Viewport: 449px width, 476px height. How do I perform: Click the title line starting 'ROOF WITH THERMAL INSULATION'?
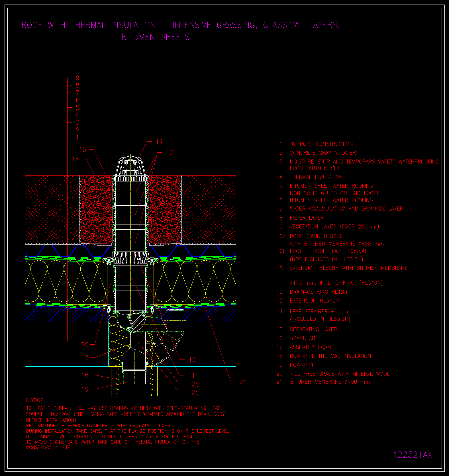(x=181, y=25)
